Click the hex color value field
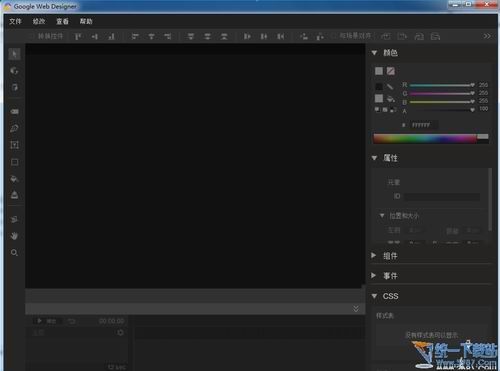 pos(424,125)
